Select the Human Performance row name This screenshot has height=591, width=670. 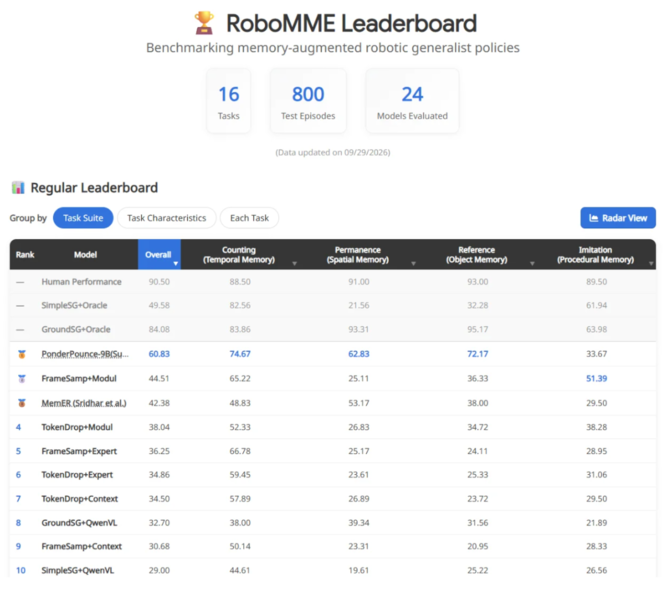coord(81,282)
